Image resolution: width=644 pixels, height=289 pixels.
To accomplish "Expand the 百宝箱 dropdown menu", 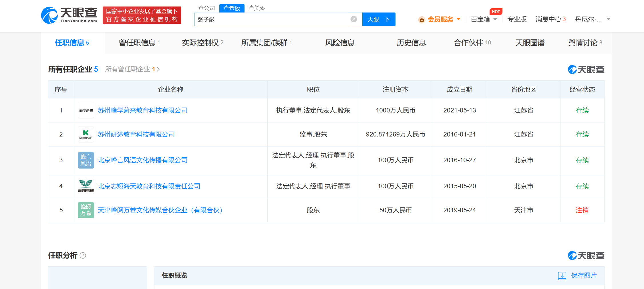I will coord(495,19).
